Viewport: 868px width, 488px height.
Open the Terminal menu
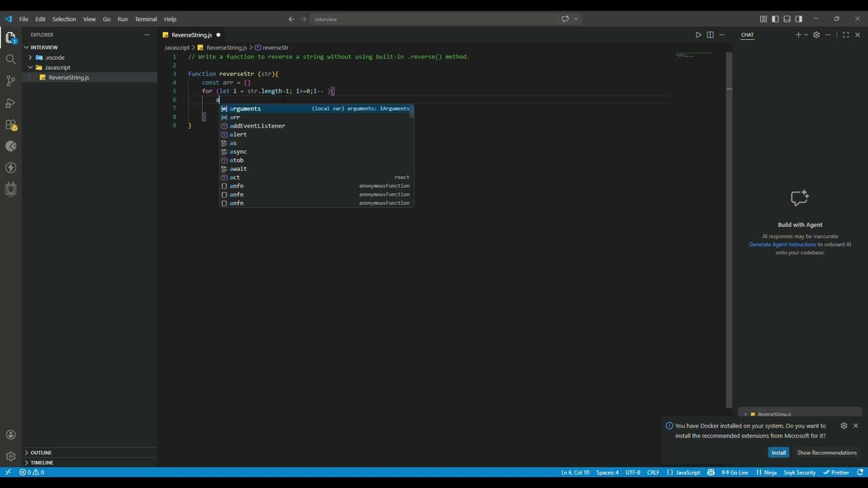[x=146, y=19]
